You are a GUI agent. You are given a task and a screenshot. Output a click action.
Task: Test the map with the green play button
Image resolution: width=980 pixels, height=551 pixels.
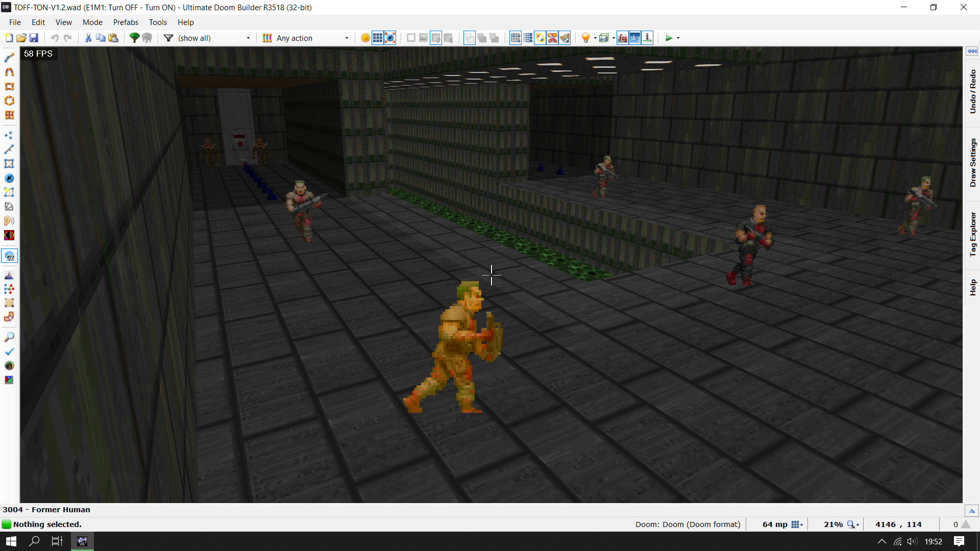(x=669, y=38)
